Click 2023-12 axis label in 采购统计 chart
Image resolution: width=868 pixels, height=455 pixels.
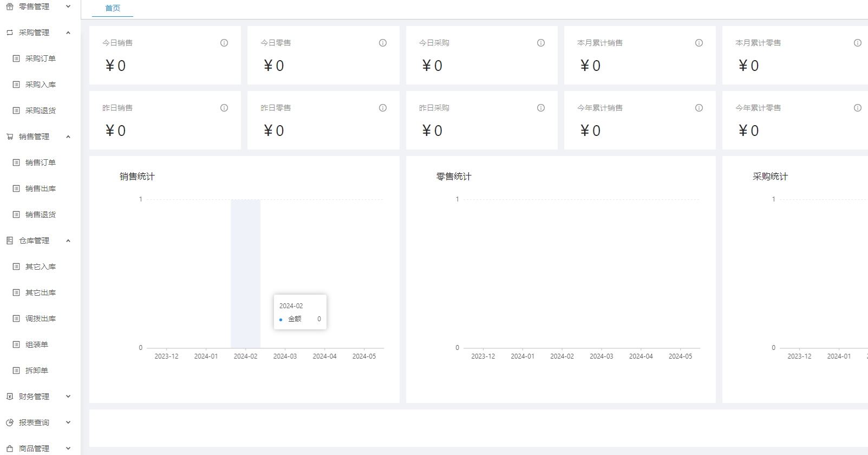pos(799,356)
